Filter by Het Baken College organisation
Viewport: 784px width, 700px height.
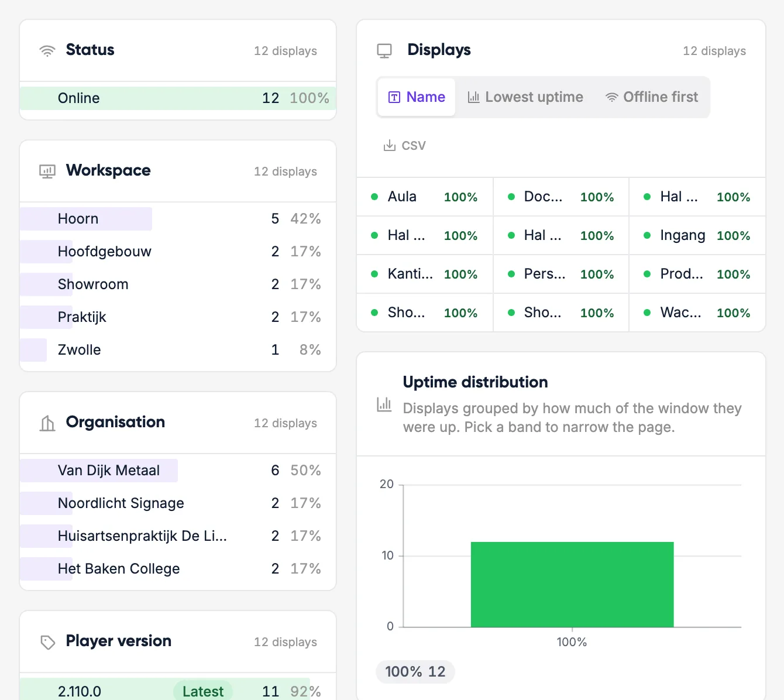point(178,569)
